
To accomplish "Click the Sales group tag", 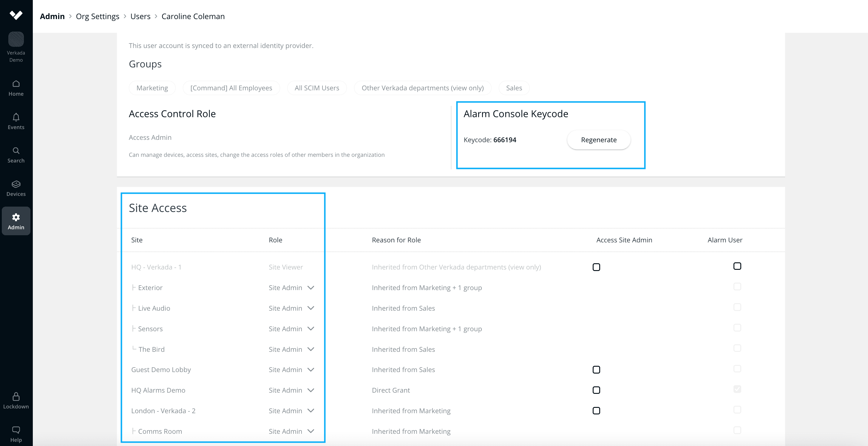I will (x=514, y=88).
